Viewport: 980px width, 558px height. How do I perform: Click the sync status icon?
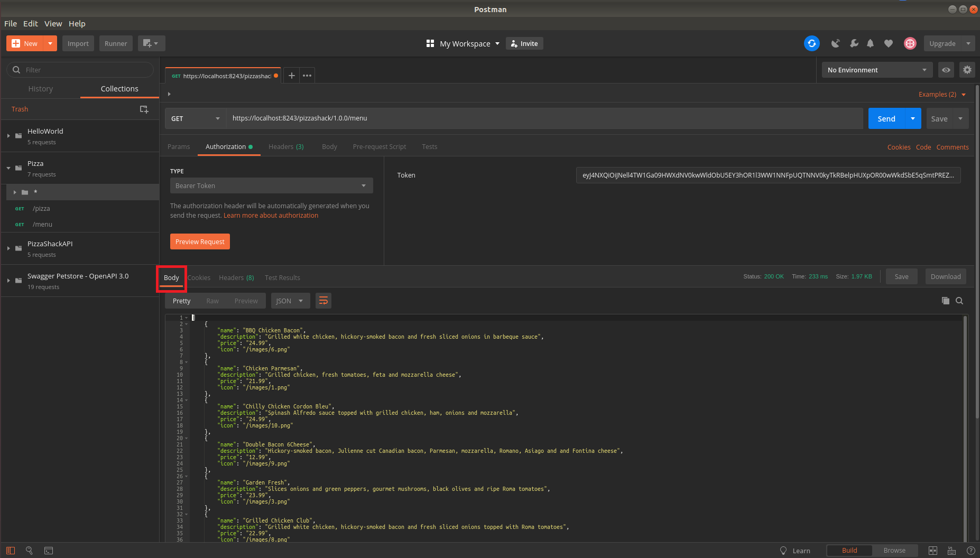coord(812,43)
